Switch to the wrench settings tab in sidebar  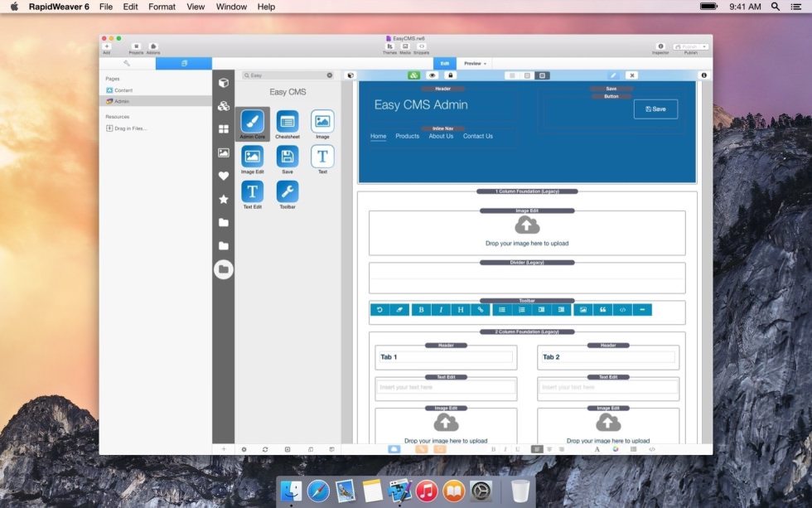(x=127, y=63)
